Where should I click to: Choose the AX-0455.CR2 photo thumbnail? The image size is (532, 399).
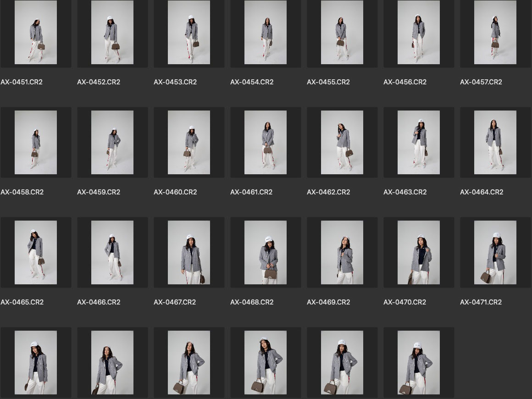pos(342,32)
